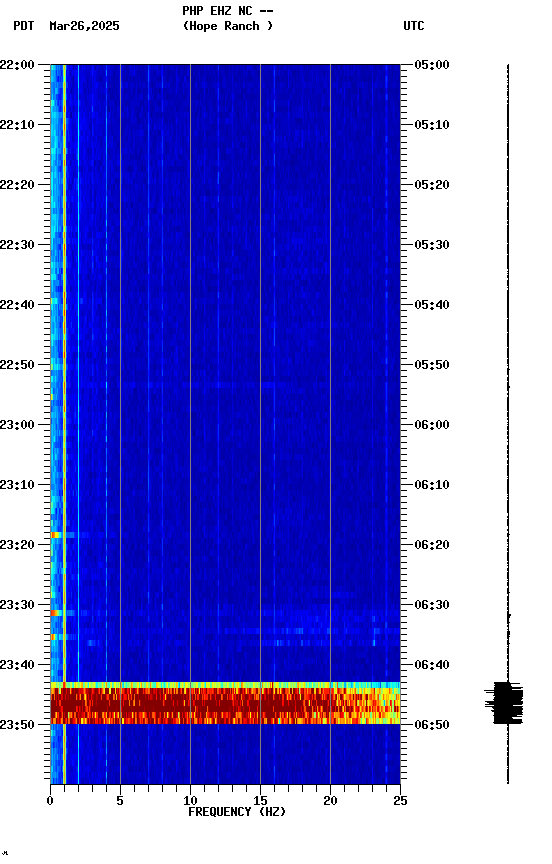This screenshot has height=864, width=552.
Task: Click the '22:50' PDT time label
Action: (x=17, y=365)
